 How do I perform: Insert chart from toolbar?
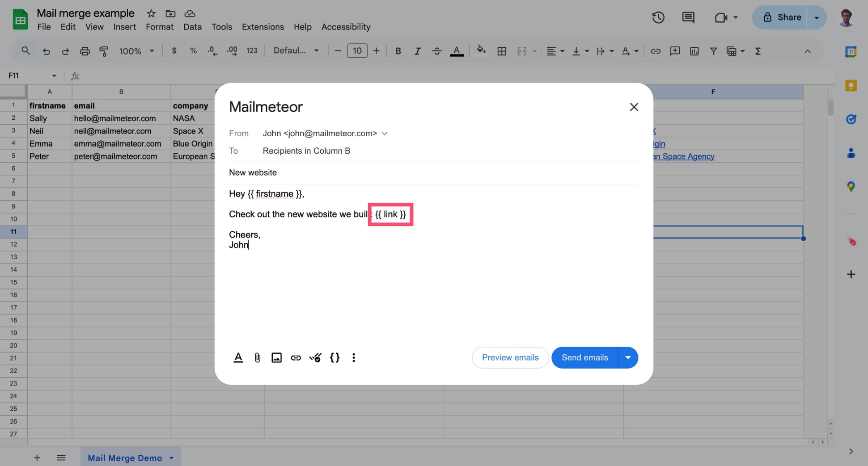pos(694,51)
